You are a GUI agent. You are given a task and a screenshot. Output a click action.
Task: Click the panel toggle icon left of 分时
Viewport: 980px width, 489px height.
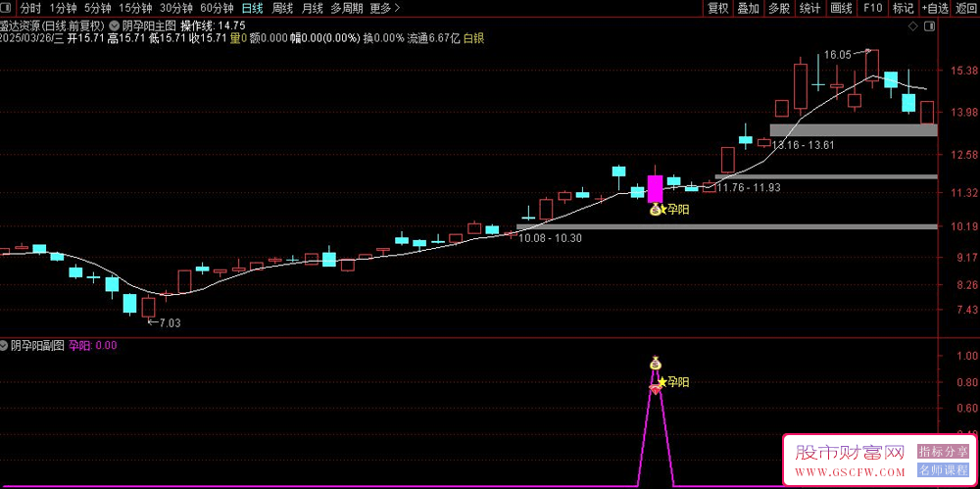point(7,8)
